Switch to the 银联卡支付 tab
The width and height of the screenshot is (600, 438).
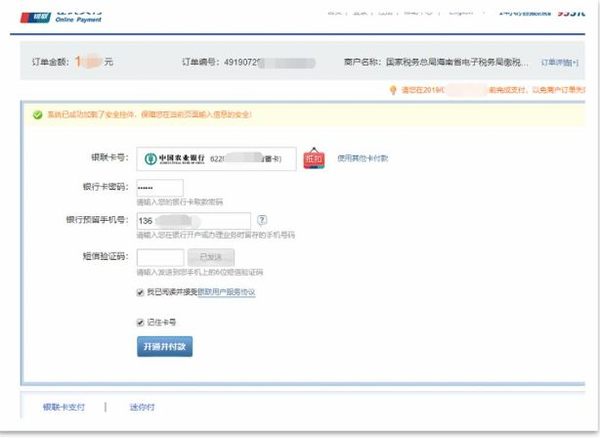tap(64, 408)
